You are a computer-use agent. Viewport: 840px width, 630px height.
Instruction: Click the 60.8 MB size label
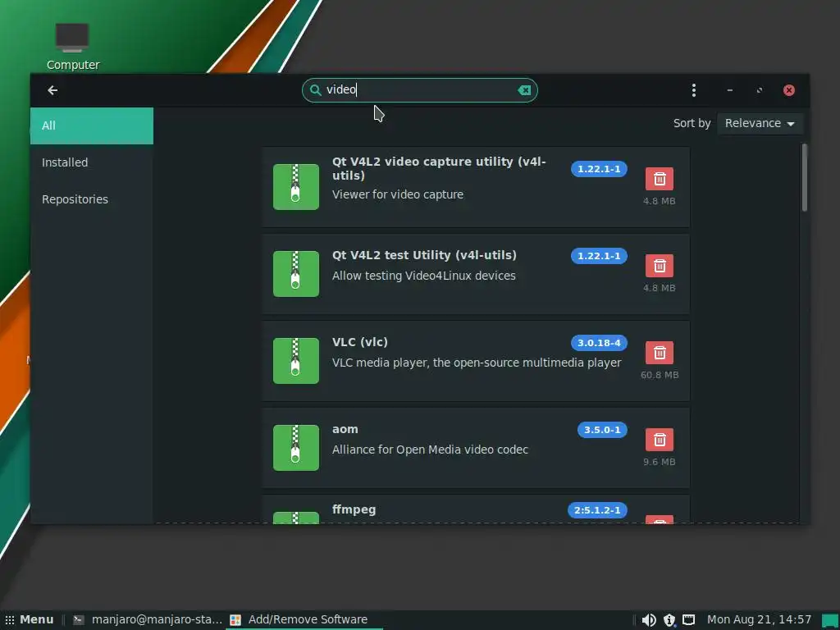click(x=660, y=375)
